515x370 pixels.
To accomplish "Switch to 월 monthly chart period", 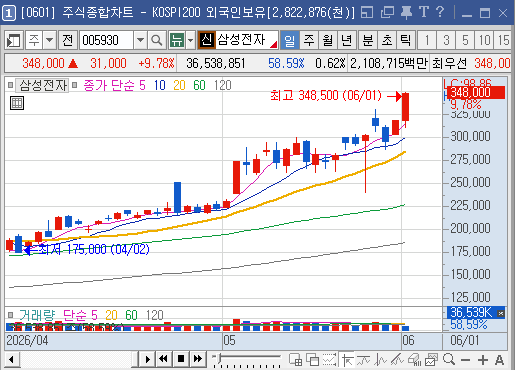I will 328,40.
